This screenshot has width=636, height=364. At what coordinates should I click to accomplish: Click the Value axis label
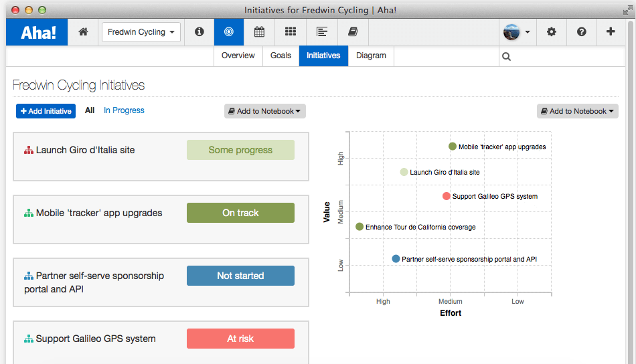(x=327, y=212)
